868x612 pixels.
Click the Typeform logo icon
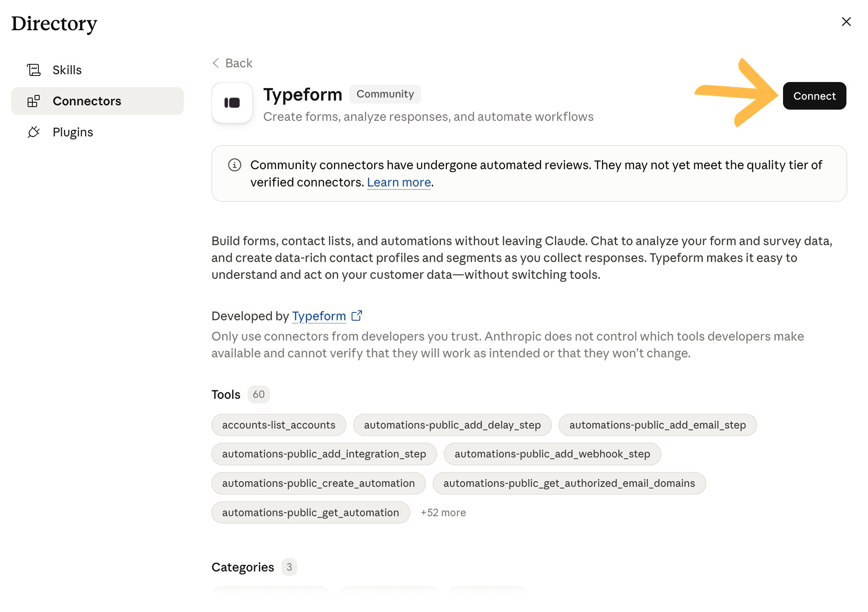tap(232, 103)
